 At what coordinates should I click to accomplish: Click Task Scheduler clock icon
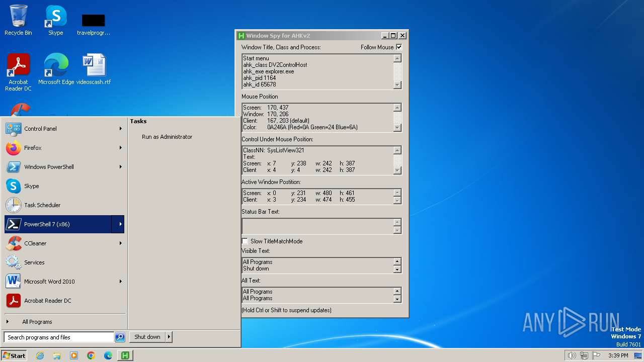click(x=14, y=205)
